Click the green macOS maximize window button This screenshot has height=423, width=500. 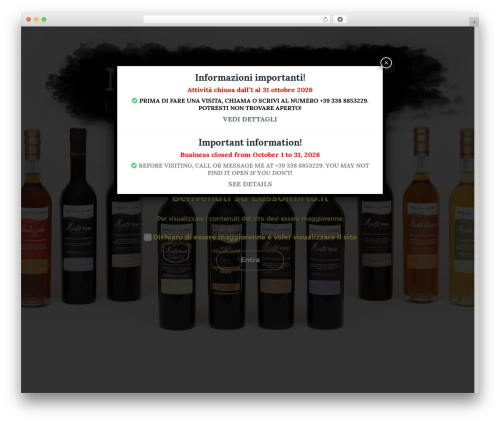(44, 19)
